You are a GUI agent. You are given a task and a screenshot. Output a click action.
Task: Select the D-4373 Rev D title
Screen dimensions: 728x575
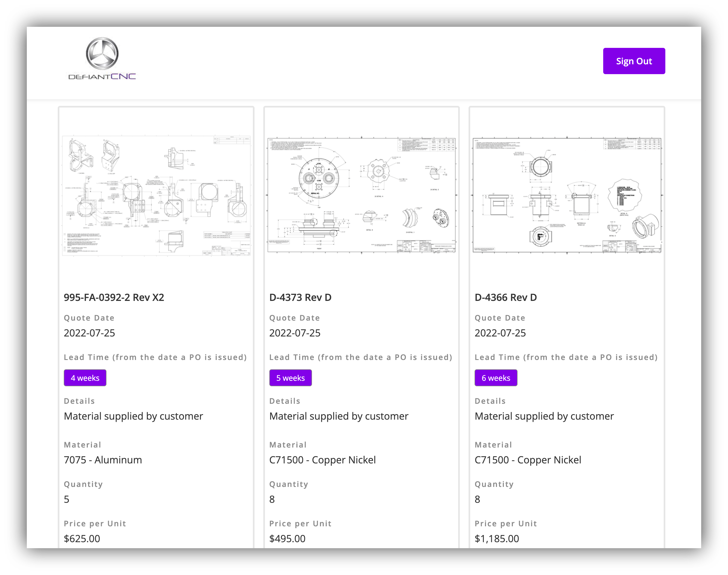click(300, 298)
